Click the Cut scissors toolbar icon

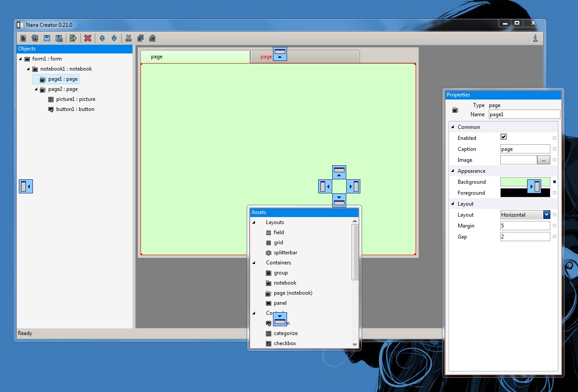pos(129,38)
